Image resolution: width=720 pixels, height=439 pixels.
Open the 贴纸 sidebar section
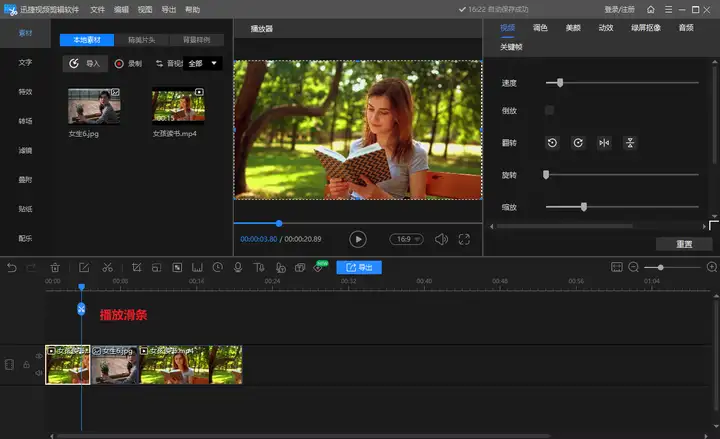coord(25,209)
